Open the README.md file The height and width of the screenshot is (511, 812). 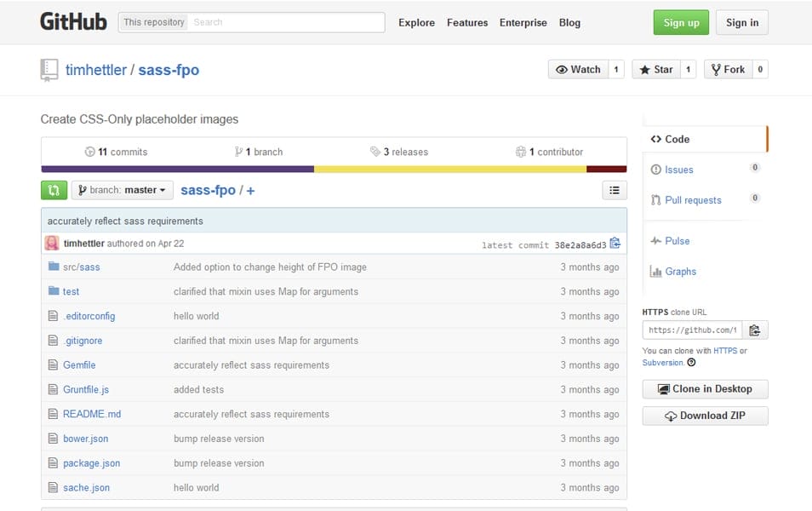pos(92,414)
